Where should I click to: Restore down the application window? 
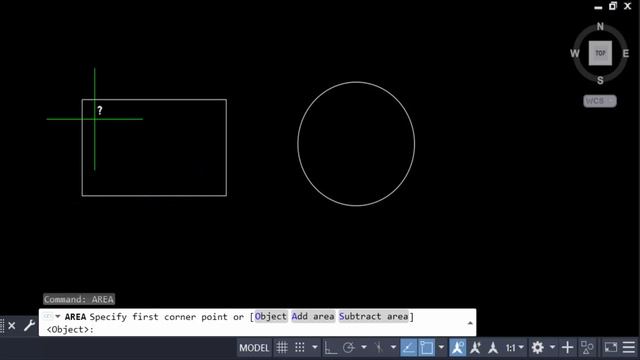(613, 6)
